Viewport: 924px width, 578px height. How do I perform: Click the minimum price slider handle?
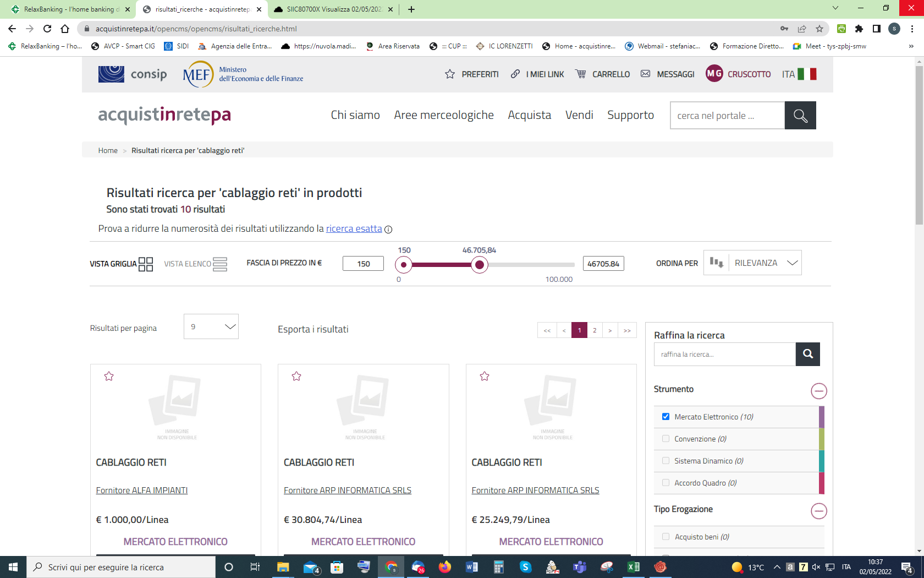coord(404,265)
